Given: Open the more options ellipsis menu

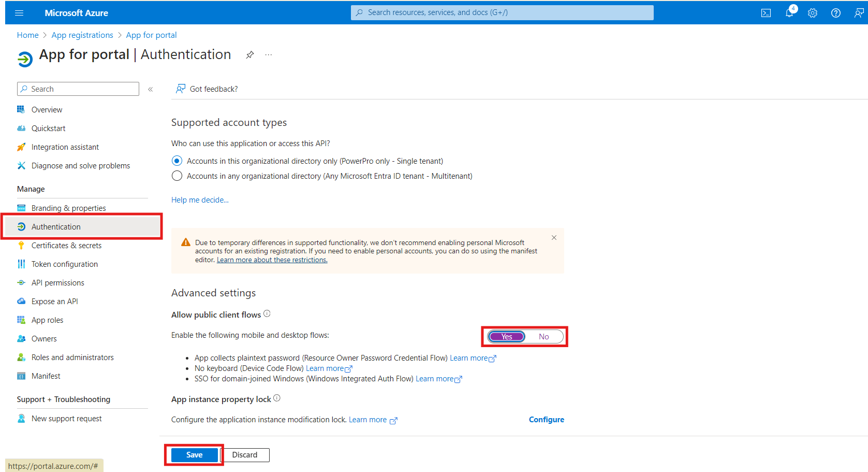Looking at the screenshot, I should pyautogui.click(x=269, y=55).
